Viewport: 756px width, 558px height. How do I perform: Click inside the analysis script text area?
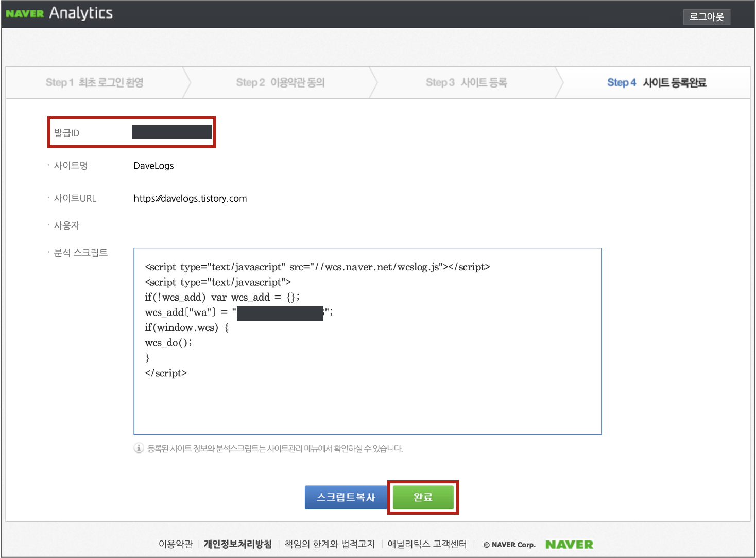tap(368, 341)
